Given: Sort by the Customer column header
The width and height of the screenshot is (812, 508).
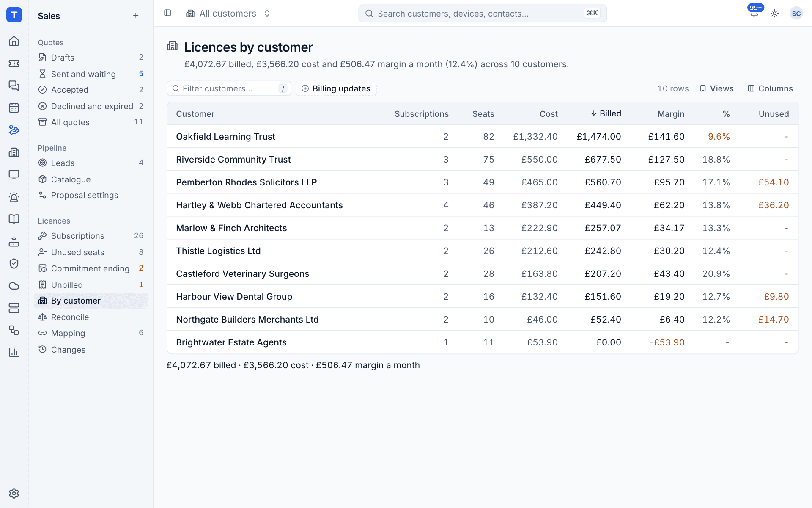Looking at the screenshot, I should point(195,114).
